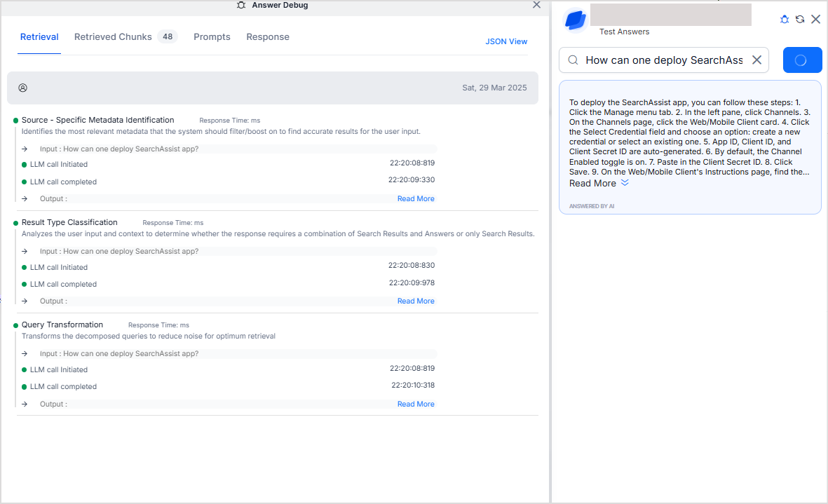Open the Response tab
Screen dimensions: 828x504
[x=268, y=37]
